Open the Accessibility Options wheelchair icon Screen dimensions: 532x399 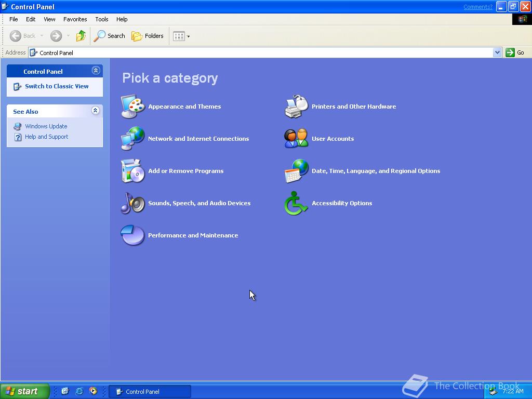296,203
